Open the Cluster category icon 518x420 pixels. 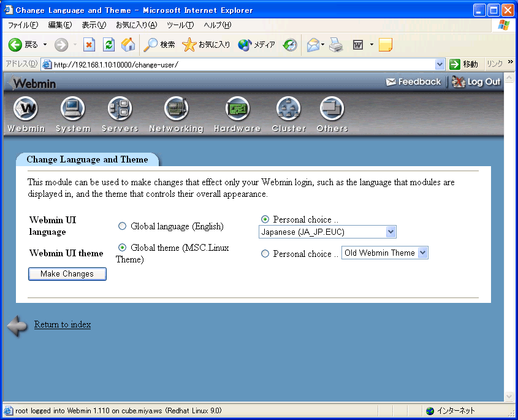[x=288, y=109]
